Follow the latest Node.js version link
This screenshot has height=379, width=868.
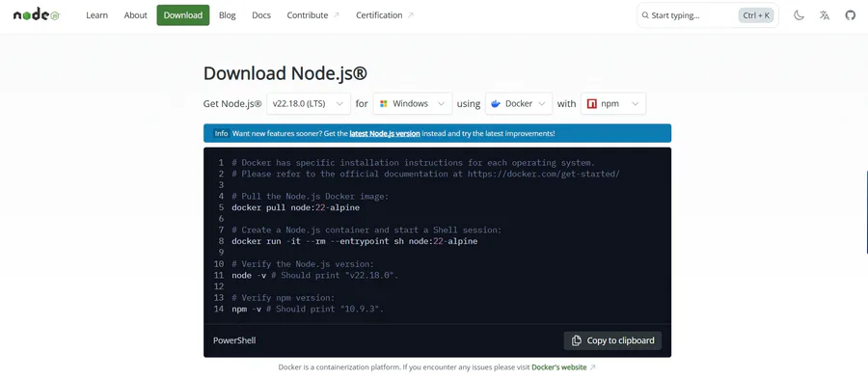tap(385, 133)
